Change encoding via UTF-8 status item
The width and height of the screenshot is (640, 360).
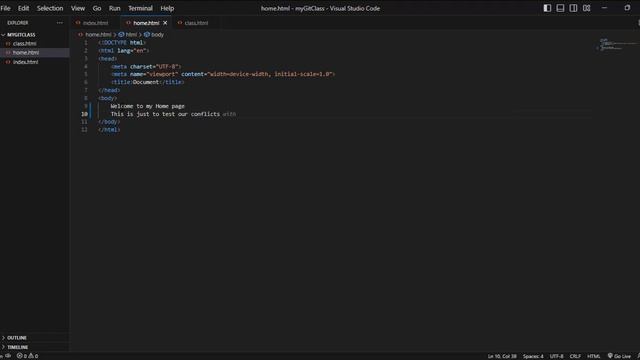tap(556, 356)
